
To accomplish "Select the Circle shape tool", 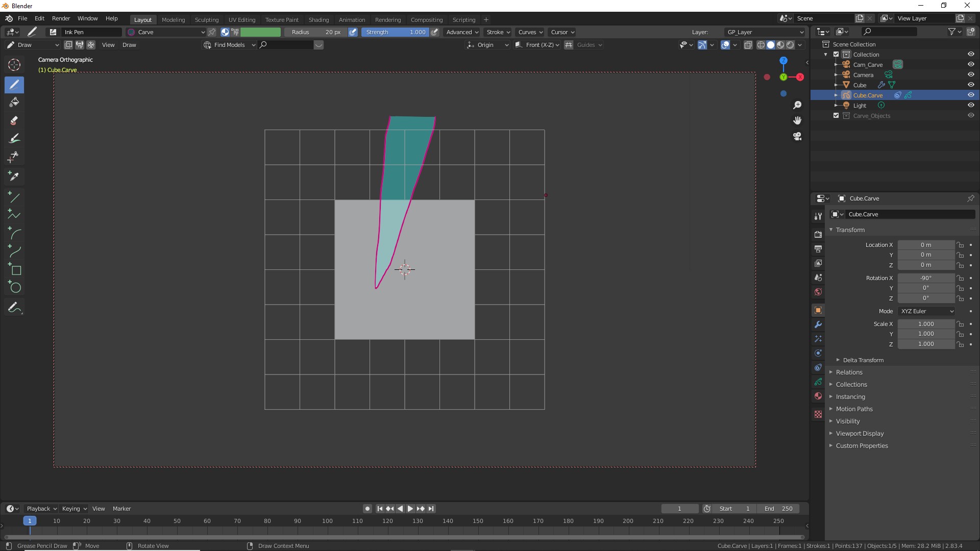I will [x=14, y=287].
